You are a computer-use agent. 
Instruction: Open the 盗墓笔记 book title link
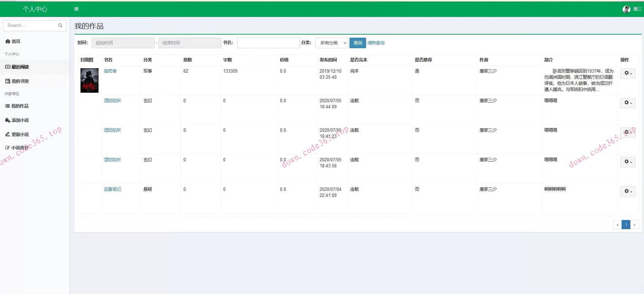[x=112, y=189]
